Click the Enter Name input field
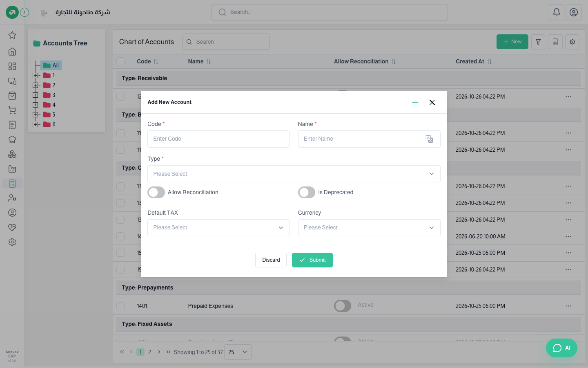Screen dimensions: 588x368 [369, 139]
